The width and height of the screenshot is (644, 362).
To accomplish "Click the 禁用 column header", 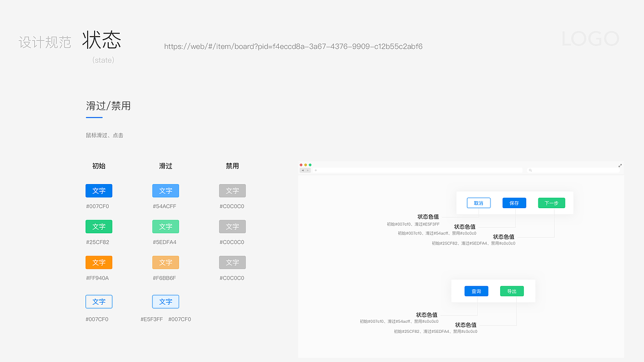I will (x=232, y=166).
